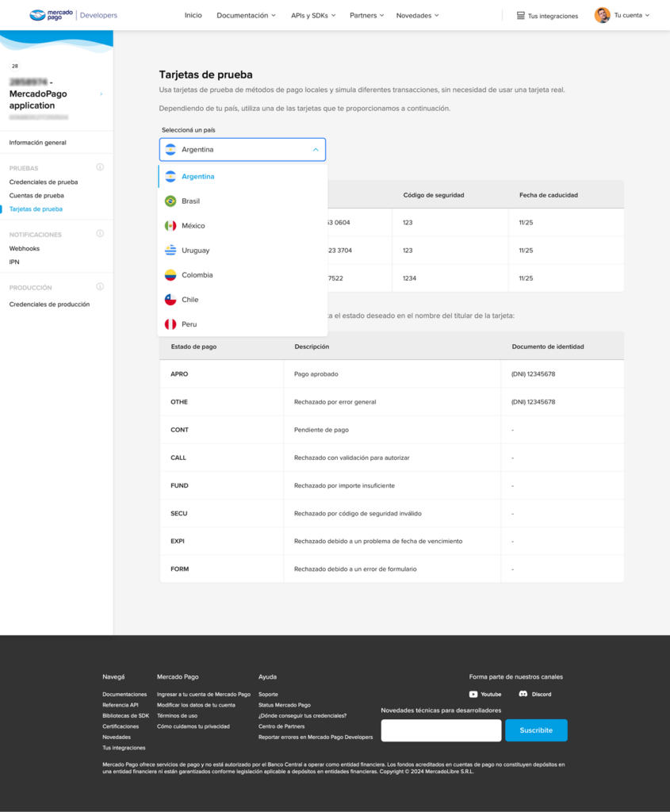The height and width of the screenshot is (812, 670).
Task: Click the Pago aprobado description cell
Action: [x=392, y=374]
